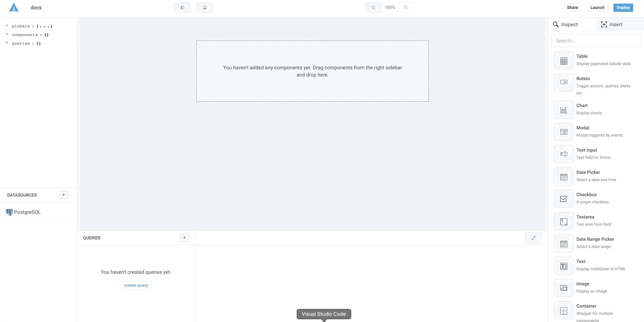Switch to the mobile layout view button
This screenshot has height=322, width=644.
pos(204,8)
